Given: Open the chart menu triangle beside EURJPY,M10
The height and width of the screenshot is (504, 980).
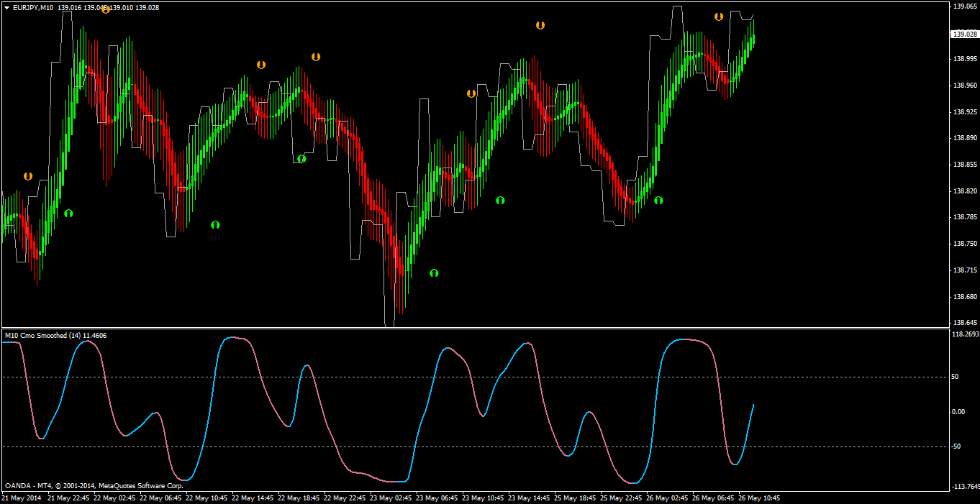Looking at the screenshot, I should click(6, 7).
